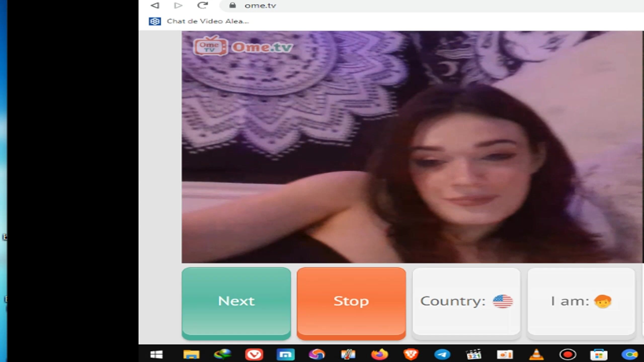Click the Ome.tv logo on video

coord(243,47)
